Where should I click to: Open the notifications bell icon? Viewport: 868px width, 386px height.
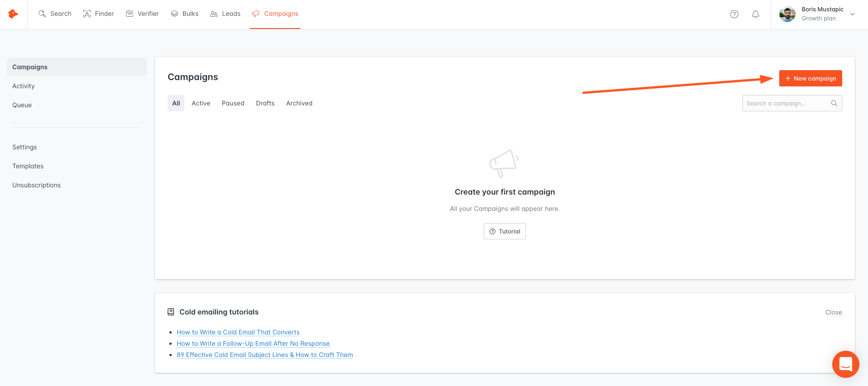(x=756, y=14)
